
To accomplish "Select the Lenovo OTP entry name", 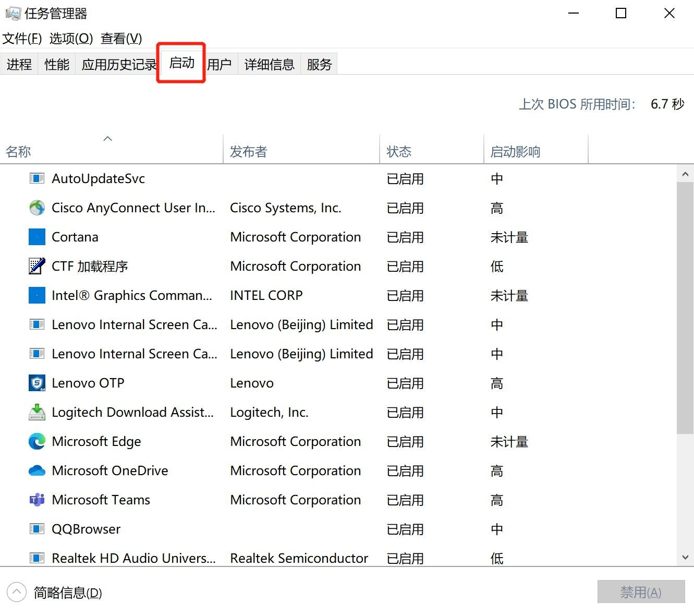I will (x=88, y=383).
